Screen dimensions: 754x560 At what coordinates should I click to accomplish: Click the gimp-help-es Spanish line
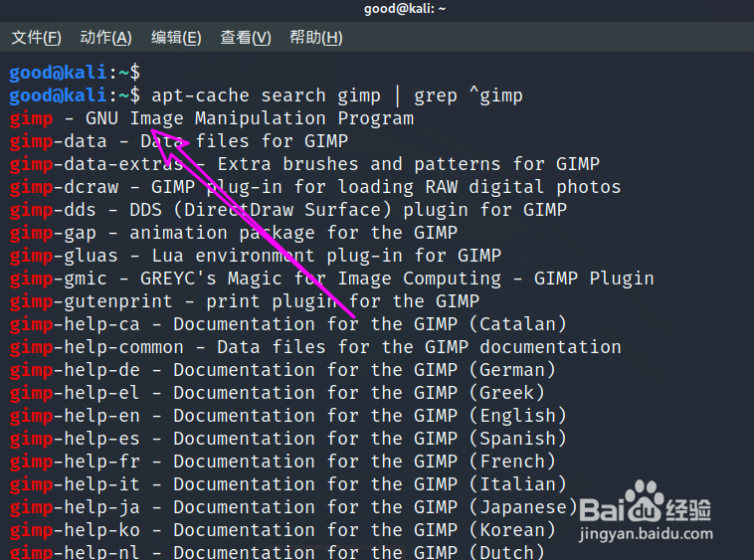[288, 439]
